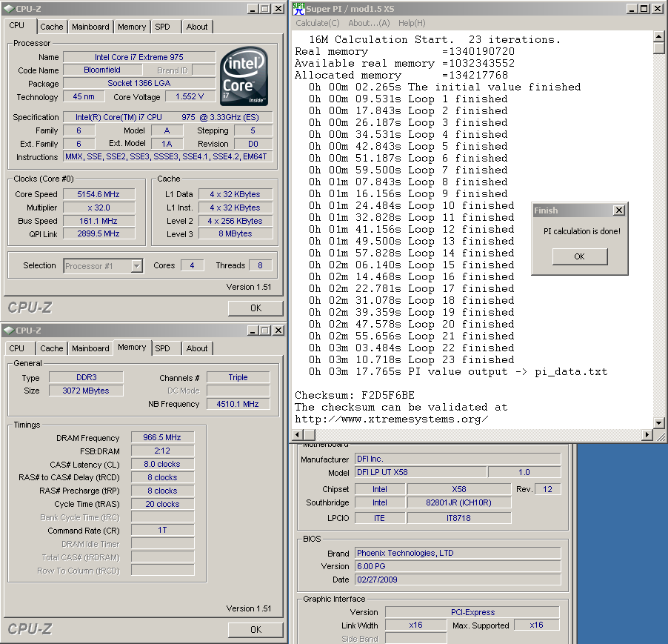The height and width of the screenshot is (644, 668).
Task: Open the Processor #1 selection dropdown
Action: (x=136, y=266)
